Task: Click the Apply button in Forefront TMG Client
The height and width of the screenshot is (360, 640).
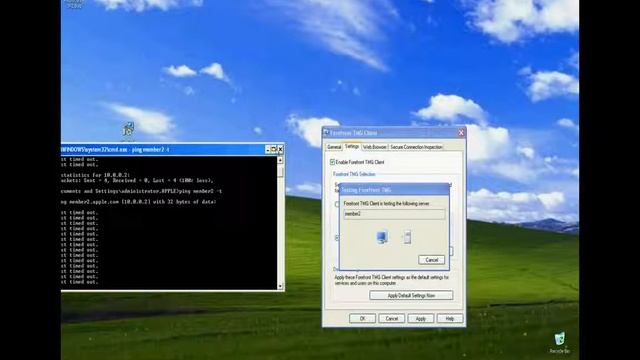Action: coord(420,318)
